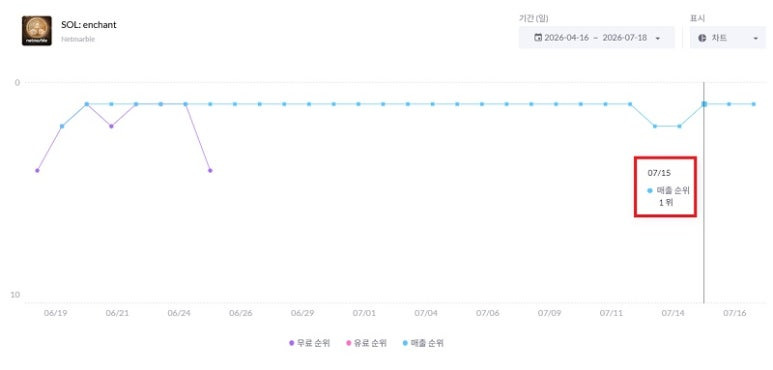Click the y-axis value 0
The image size is (773, 370).
(x=18, y=82)
